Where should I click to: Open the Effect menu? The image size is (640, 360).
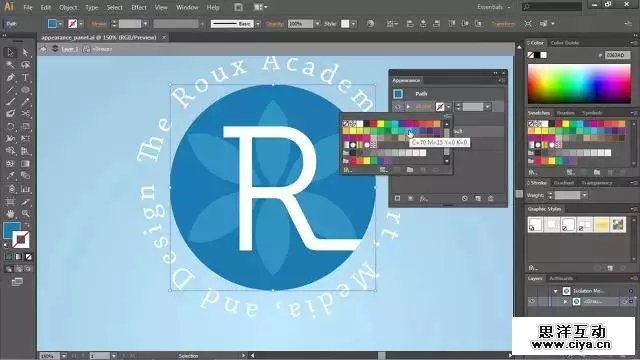(x=138, y=7)
